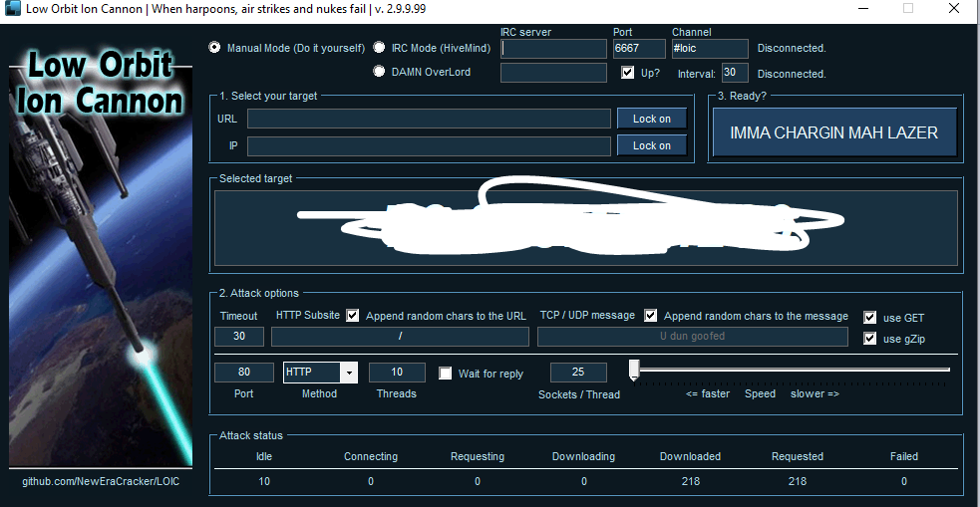Screen dimensions: 980x507
Task: Click Lock on button beside IP field
Action: tap(652, 145)
